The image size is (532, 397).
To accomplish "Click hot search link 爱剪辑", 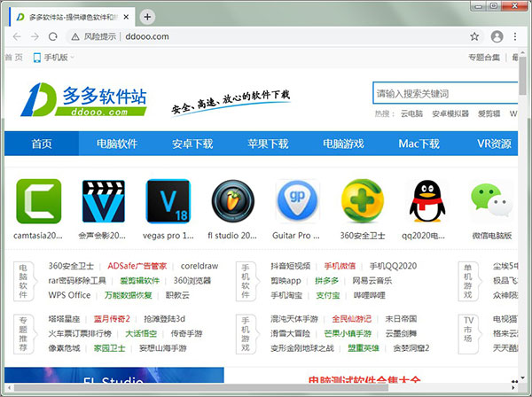I will (x=489, y=113).
